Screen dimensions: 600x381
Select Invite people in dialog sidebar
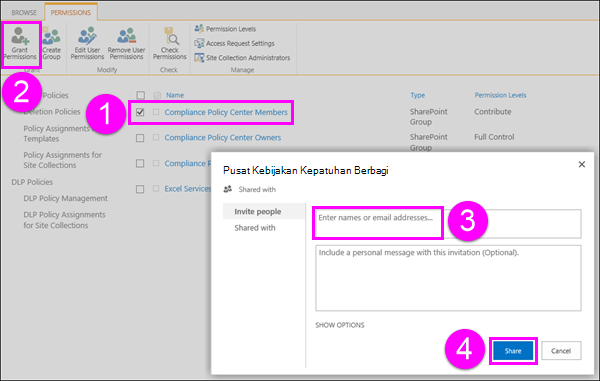click(264, 212)
